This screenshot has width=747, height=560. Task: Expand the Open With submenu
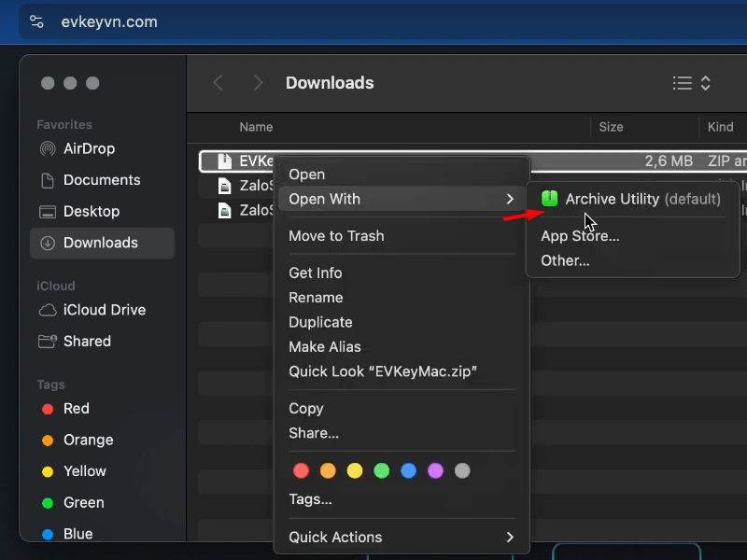pyautogui.click(x=402, y=199)
